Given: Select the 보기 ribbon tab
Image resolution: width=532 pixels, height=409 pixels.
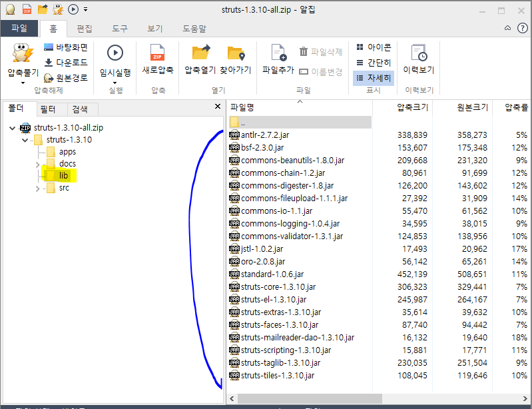Looking at the screenshot, I should (155, 29).
